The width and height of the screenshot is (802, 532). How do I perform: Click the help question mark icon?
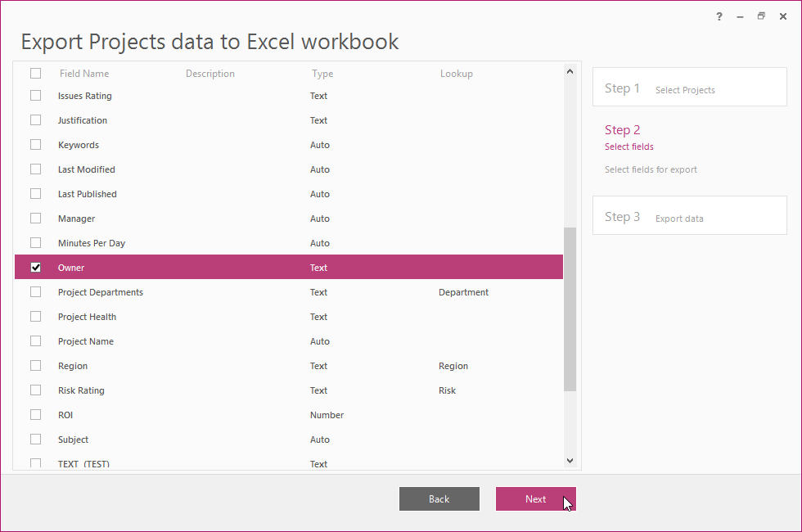(x=719, y=16)
